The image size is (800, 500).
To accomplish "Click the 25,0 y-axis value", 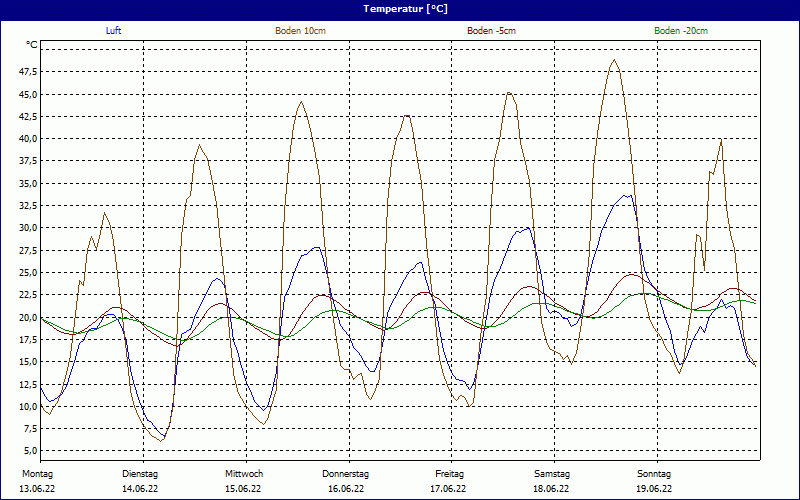I will (28, 272).
